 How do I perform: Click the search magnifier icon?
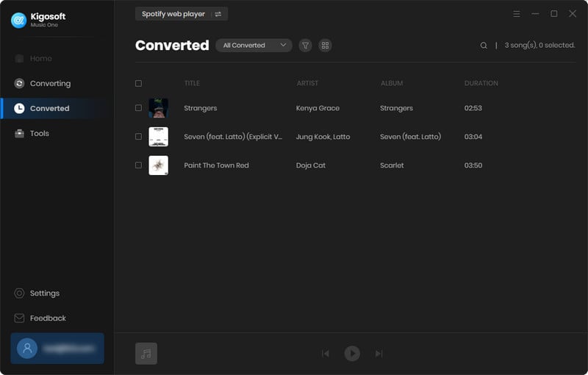484,46
